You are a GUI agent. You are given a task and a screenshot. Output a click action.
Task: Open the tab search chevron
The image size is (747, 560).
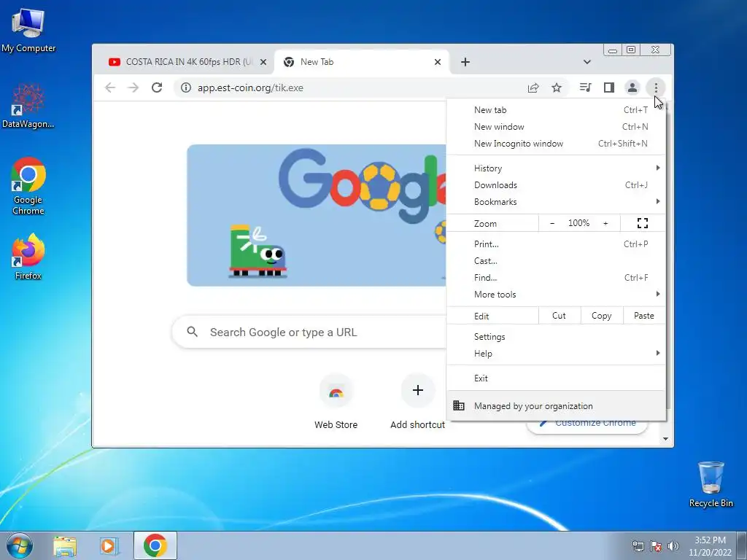(x=587, y=62)
